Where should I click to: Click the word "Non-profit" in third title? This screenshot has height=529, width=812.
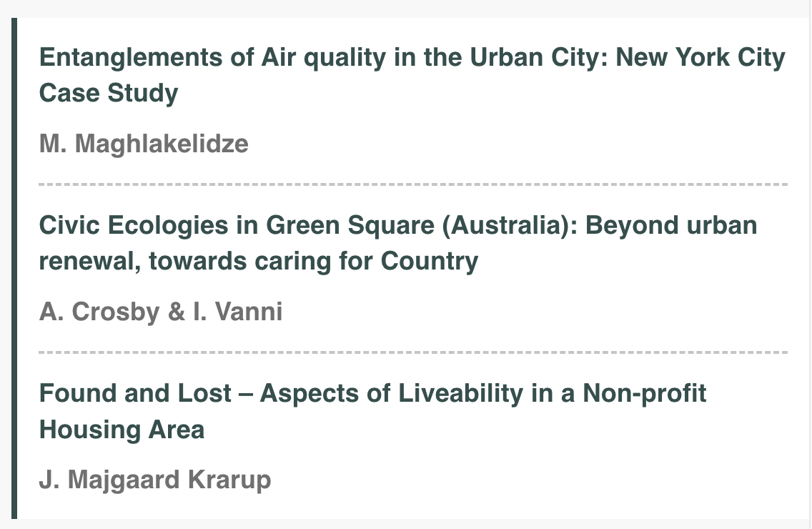[x=644, y=393]
